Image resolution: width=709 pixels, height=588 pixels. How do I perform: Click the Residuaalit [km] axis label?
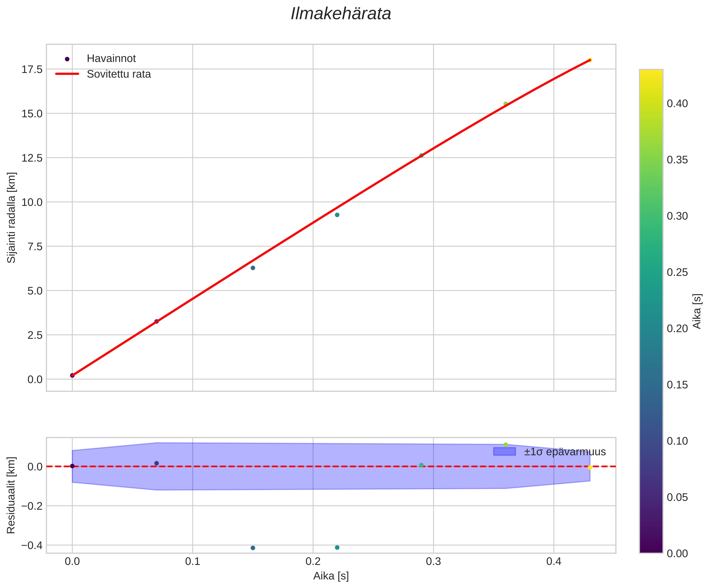12,495
